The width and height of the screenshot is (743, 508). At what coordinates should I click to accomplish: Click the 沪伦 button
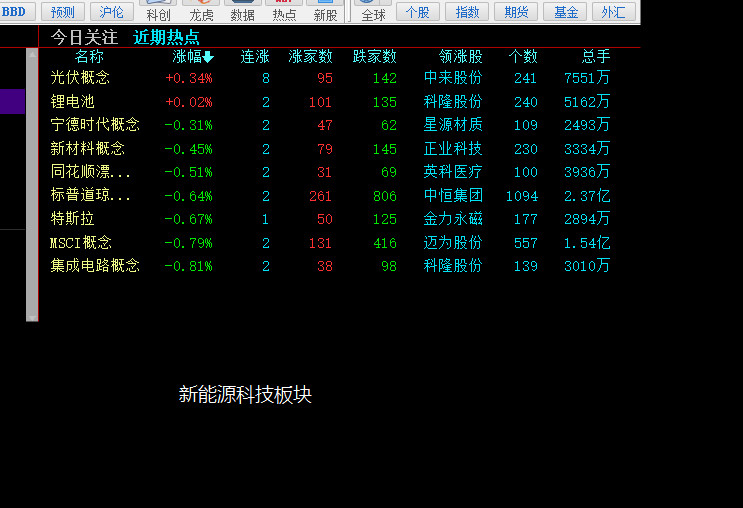pos(112,11)
